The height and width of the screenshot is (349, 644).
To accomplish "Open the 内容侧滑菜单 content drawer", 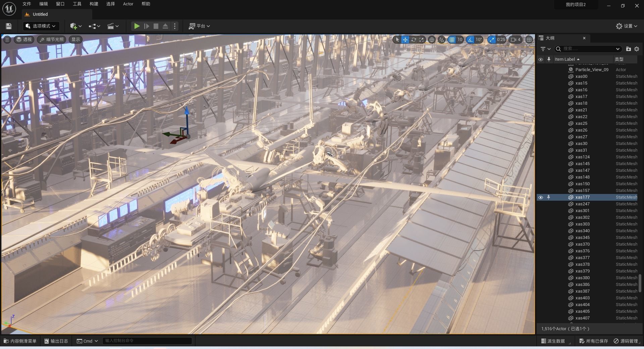I will click(20, 341).
